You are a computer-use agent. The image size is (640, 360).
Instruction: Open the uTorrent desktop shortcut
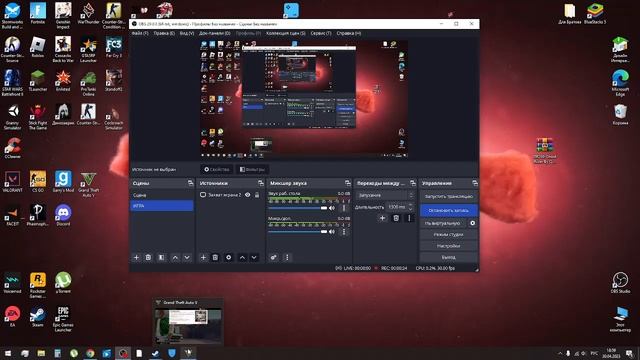point(63,282)
